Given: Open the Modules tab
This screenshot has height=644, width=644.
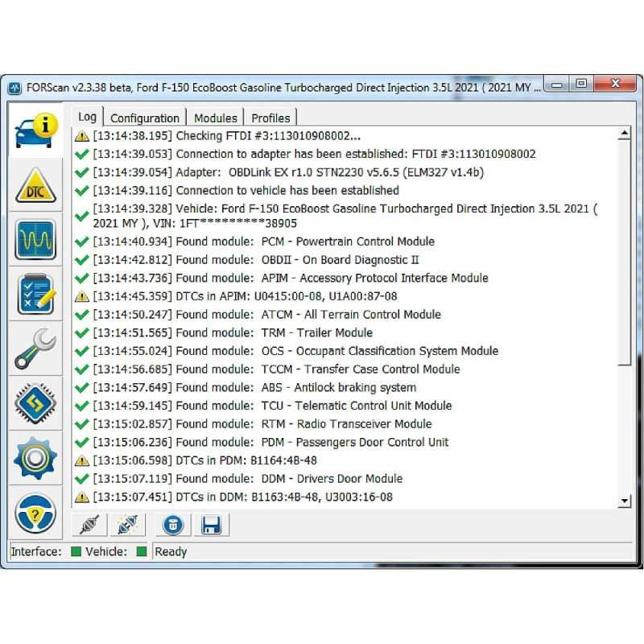Looking at the screenshot, I should pyautogui.click(x=215, y=117).
